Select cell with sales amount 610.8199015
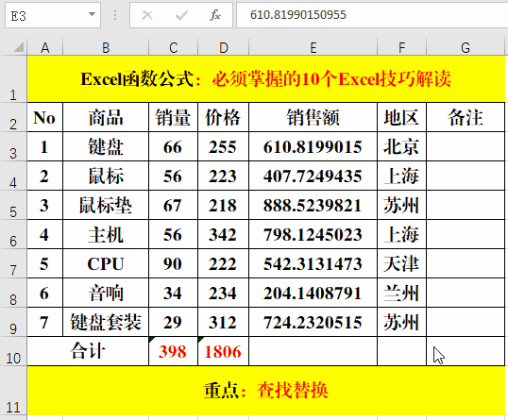 [x=313, y=146]
